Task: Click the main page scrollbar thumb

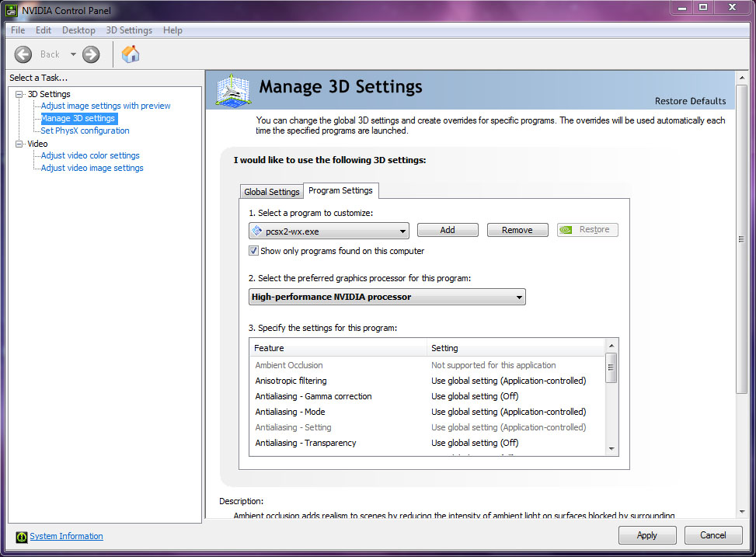Action: 741,239
